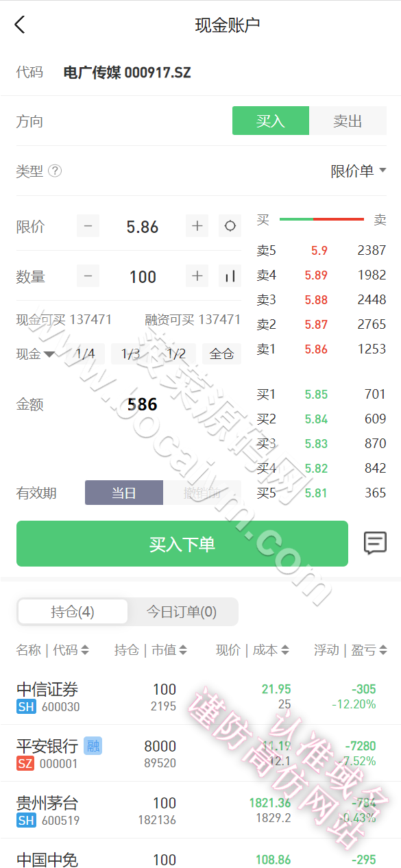Open the 限价单 order type dropdown

click(359, 171)
